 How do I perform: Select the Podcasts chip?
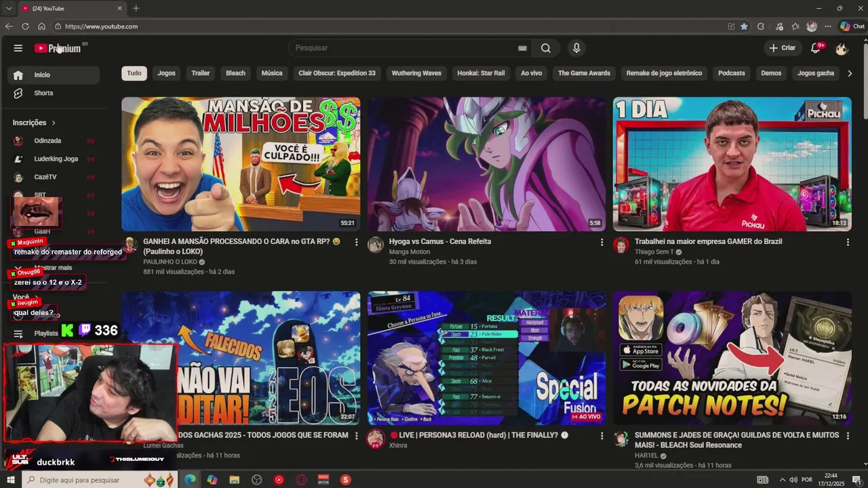[732, 73]
